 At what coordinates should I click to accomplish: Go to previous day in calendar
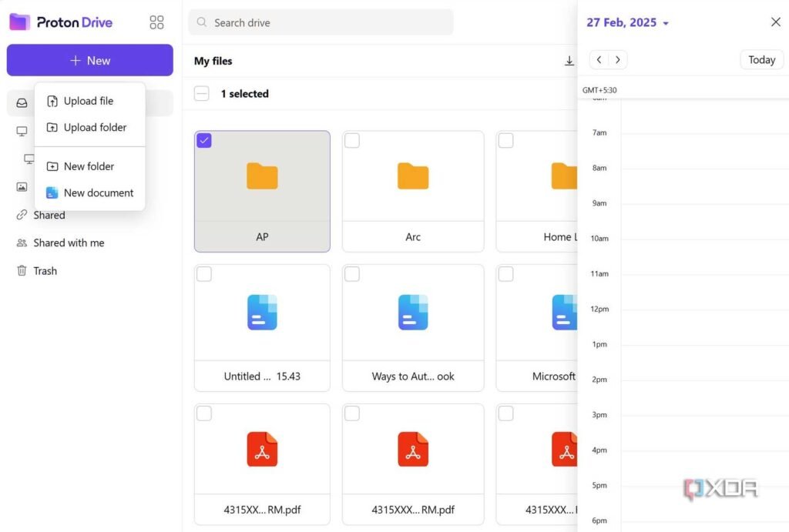point(599,60)
